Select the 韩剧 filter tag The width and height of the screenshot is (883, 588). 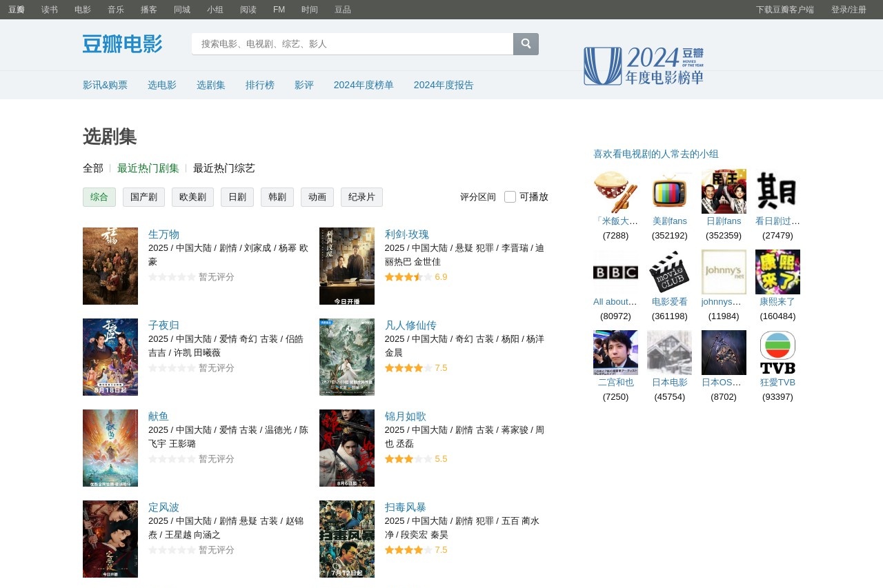click(x=277, y=197)
